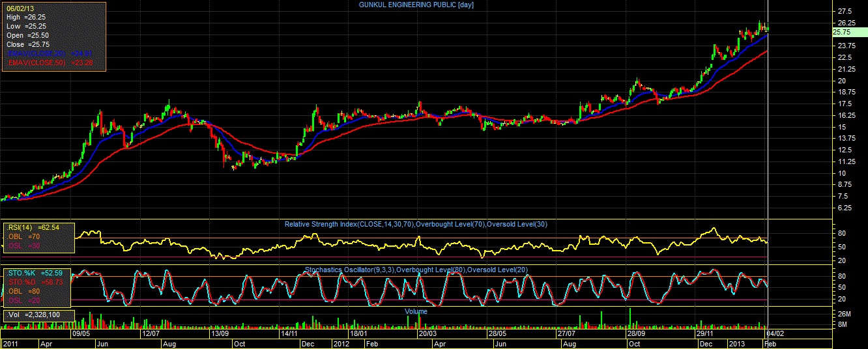868x349 pixels.
Task: Click the RSI(14) =62.54 readout
Action: click(x=33, y=227)
